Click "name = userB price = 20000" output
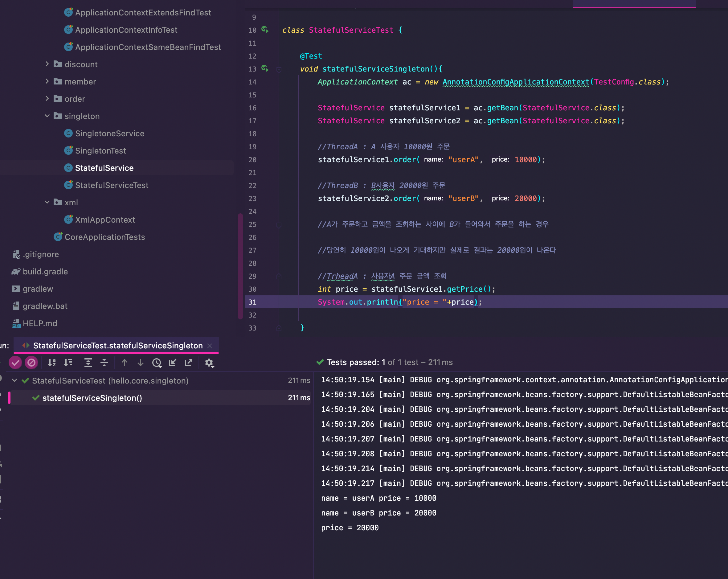This screenshot has width=728, height=579. [378, 513]
